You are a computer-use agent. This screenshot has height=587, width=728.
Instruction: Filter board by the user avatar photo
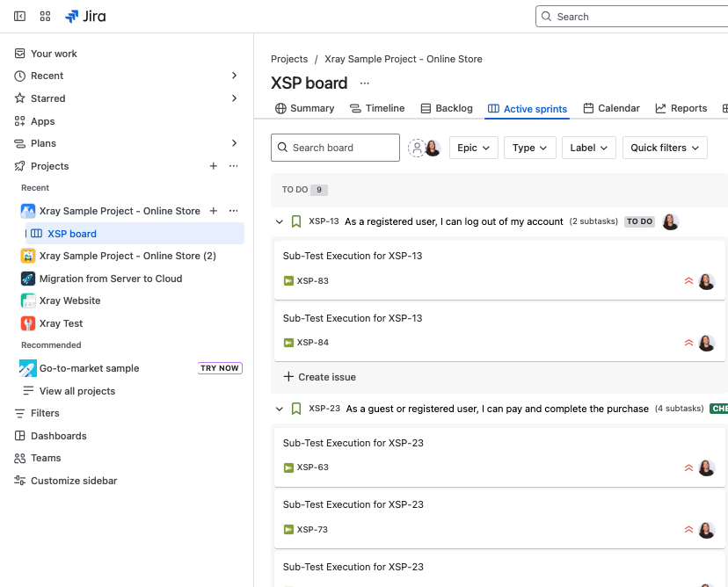433,148
